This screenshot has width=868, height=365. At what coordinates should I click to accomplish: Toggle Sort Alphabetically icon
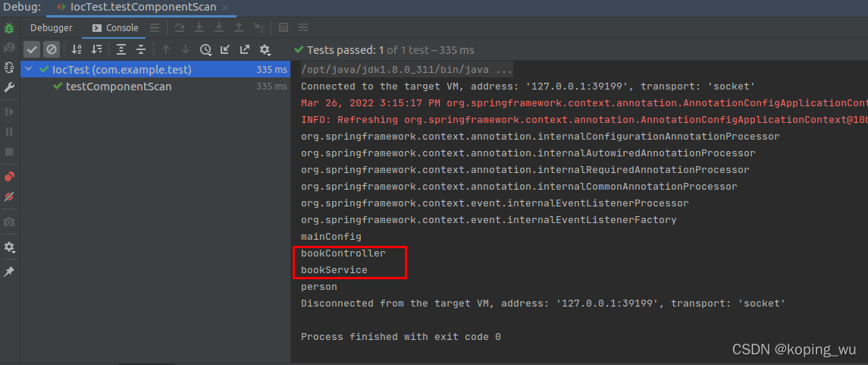click(77, 49)
